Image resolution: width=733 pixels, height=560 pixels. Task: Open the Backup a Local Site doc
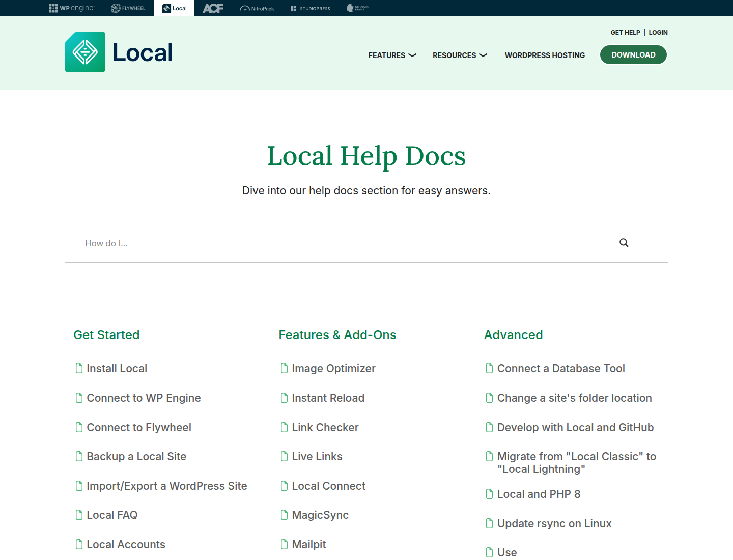136,456
